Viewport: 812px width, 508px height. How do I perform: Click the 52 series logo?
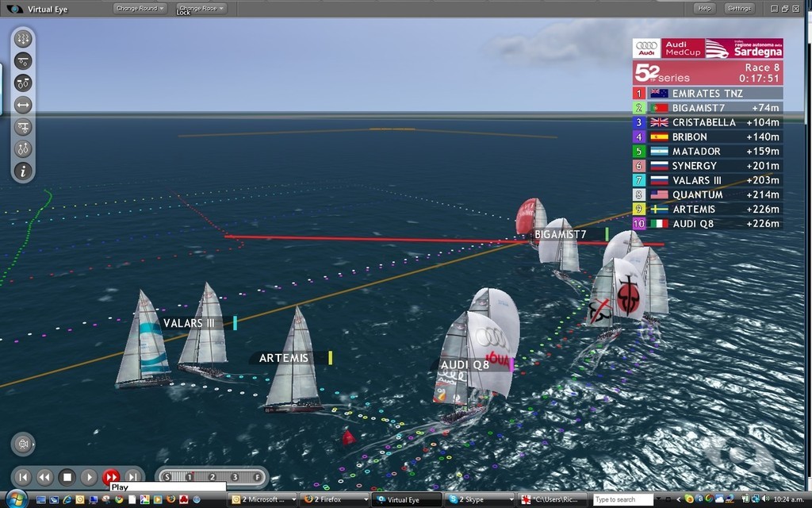664,73
